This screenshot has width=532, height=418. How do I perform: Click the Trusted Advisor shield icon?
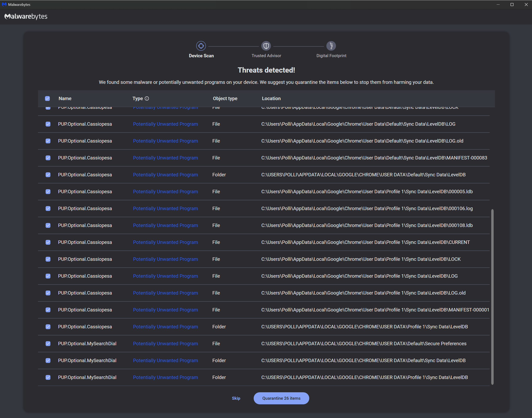(x=266, y=46)
